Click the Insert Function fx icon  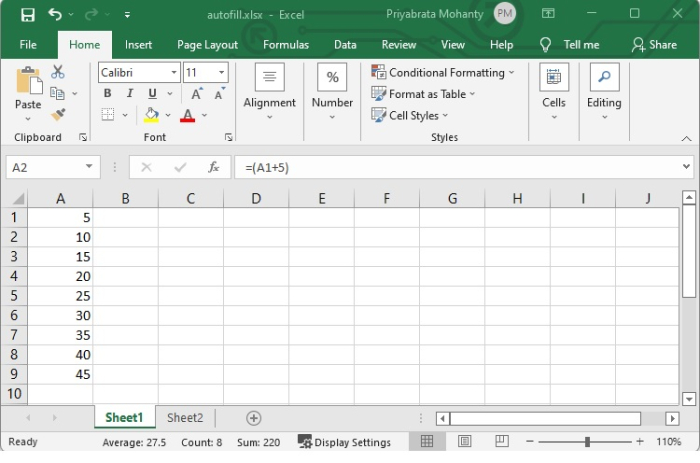(x=213, y=167)
